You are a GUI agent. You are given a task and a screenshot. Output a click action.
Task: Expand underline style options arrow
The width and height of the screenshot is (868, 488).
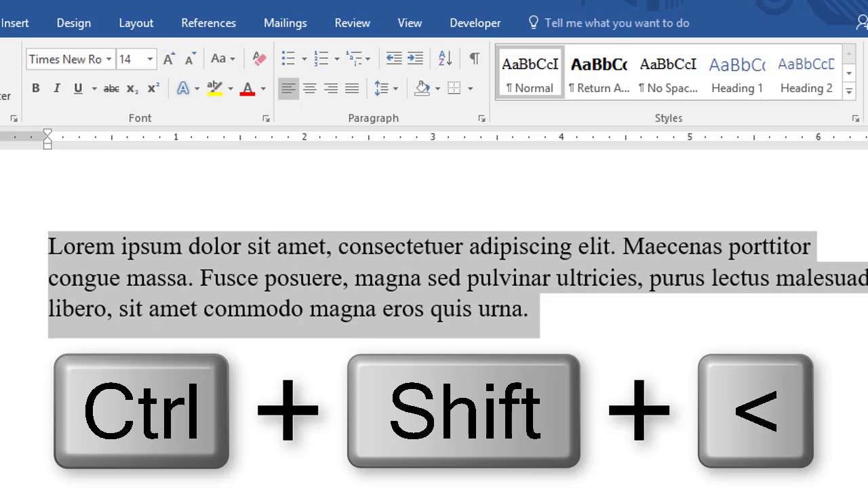(x=94, y=89)
